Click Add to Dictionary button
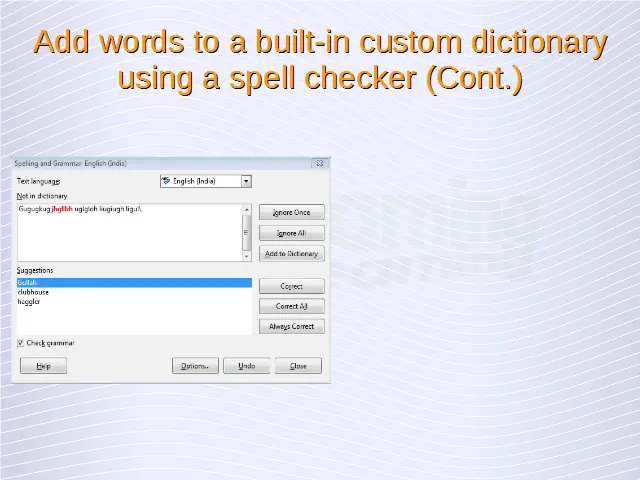The height and width of the screenshot is (480, 640). [x=292, y=254]
